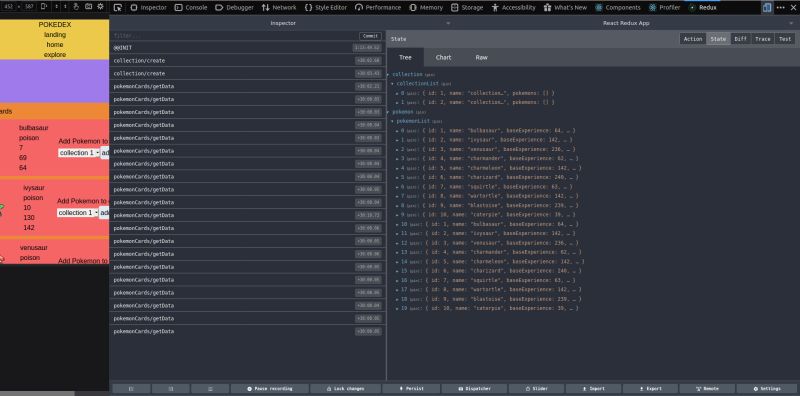Viewport: 800px width, 396px height.
Task: Click the Commit button
Action: click(370, 36)
